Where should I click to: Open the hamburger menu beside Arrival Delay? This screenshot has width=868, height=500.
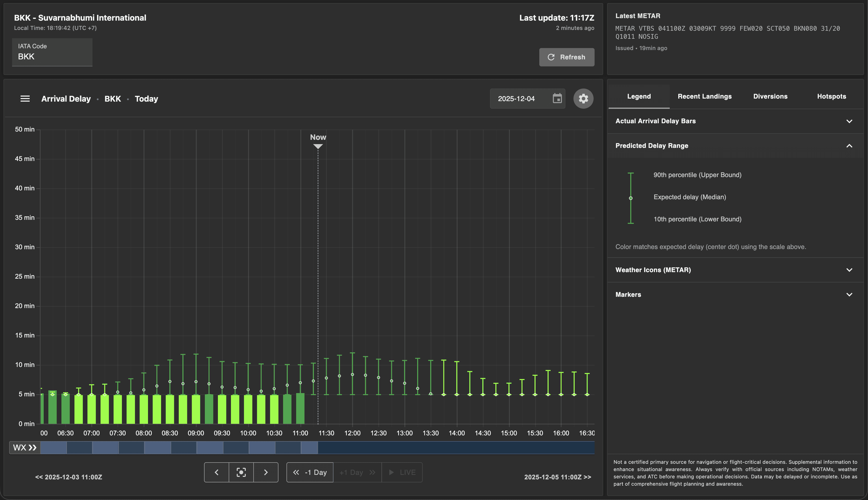(25, 99)
